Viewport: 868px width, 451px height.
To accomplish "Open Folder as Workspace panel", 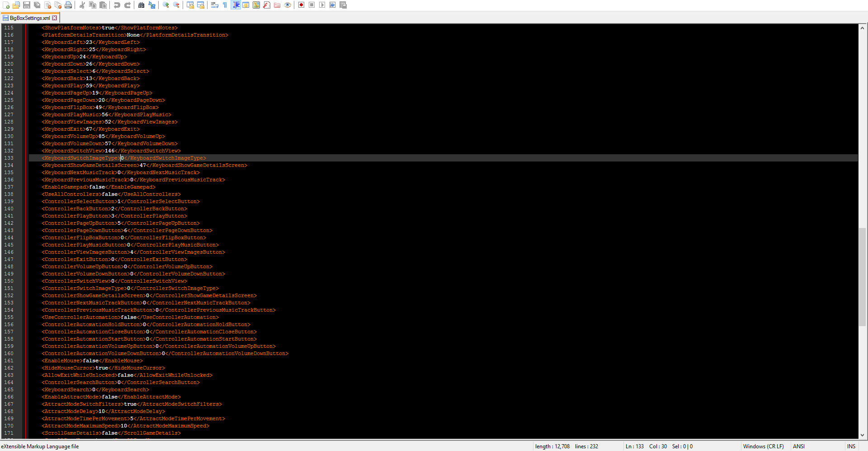I will [x=277, y=5].
